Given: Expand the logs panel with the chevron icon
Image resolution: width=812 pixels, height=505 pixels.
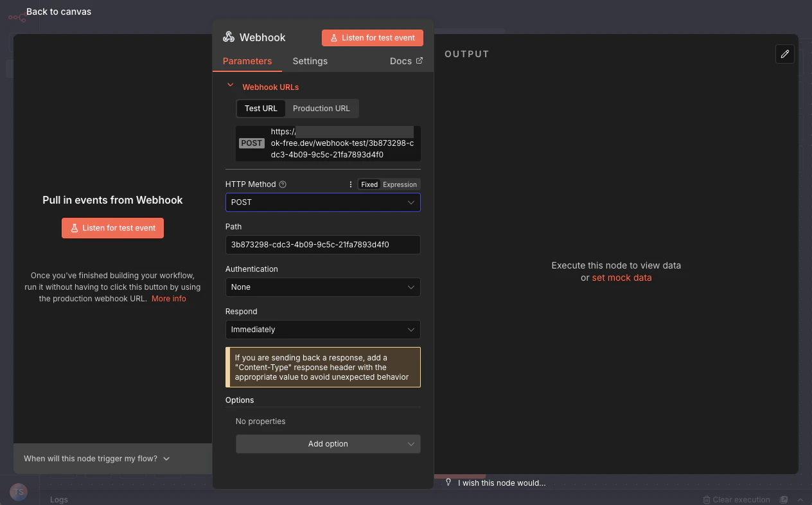Looking at the screenshot, I should pos(800,499).
